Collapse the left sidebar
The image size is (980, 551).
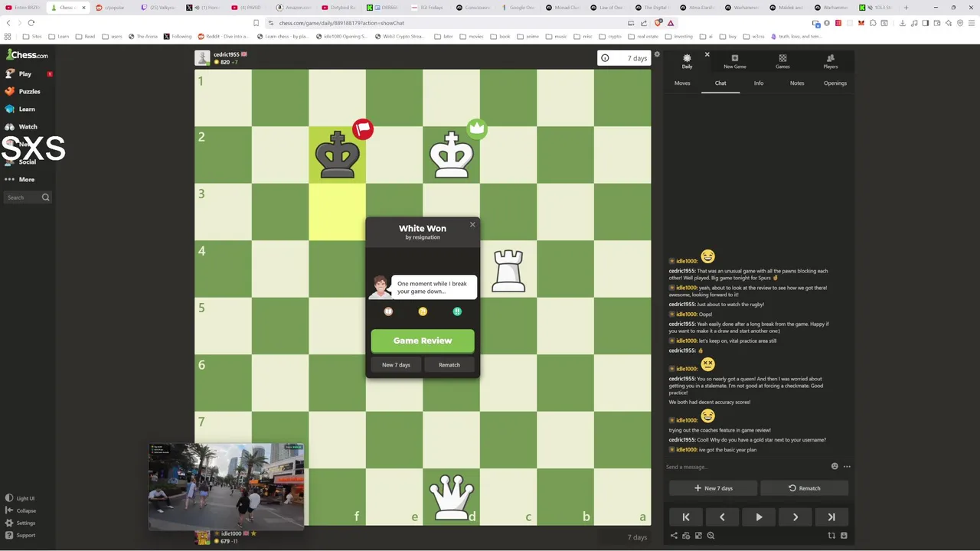21,510
